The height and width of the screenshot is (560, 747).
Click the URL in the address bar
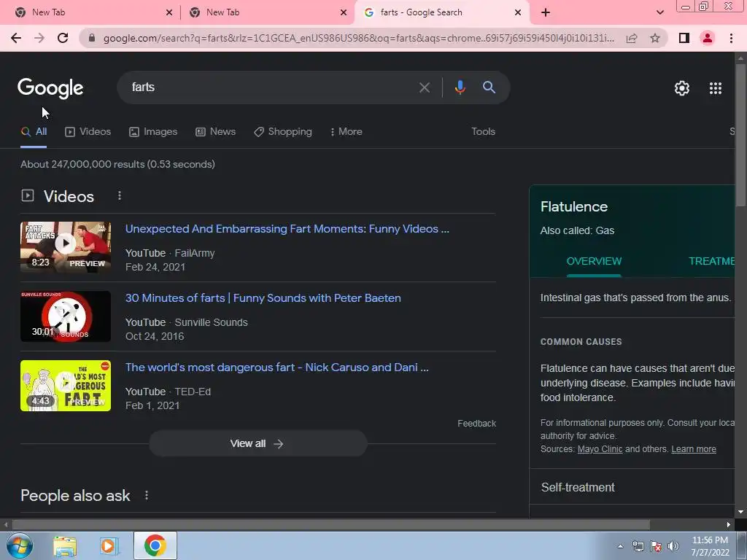click(359, 38)
